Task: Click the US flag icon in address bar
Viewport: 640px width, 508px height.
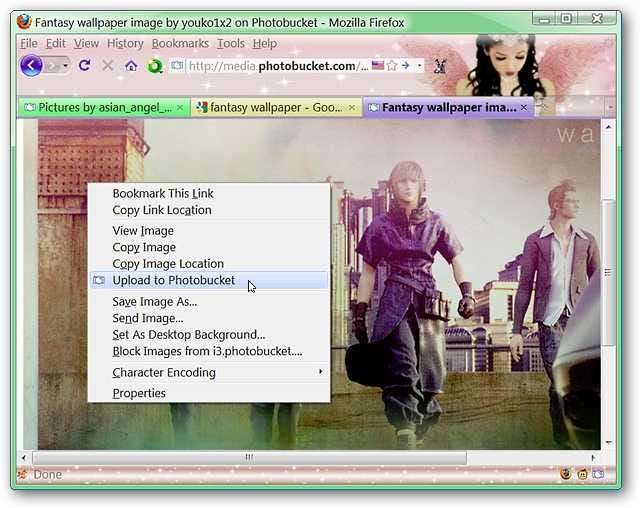Action: click(378, 65)
